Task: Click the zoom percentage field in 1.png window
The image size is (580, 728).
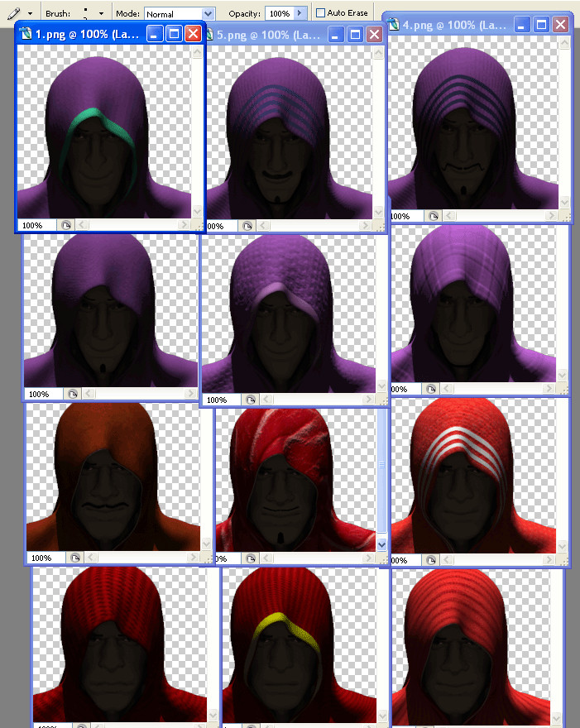Action: (x=37, y=225)
